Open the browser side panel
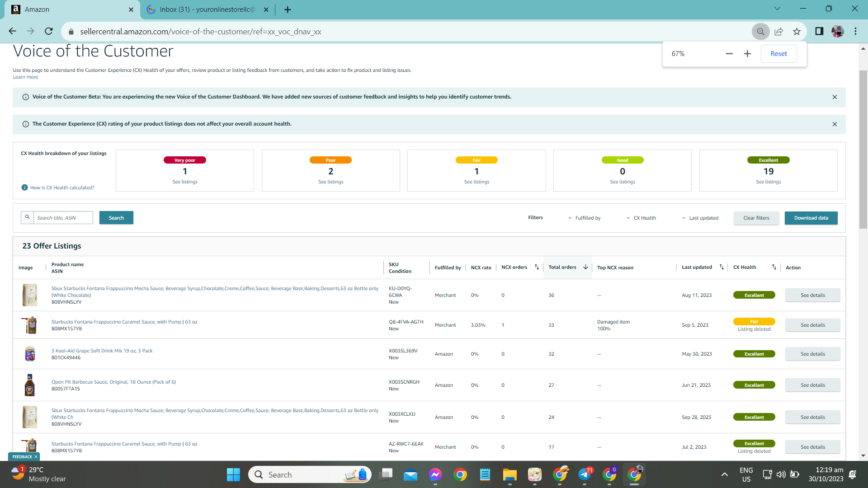 point(819,31)
